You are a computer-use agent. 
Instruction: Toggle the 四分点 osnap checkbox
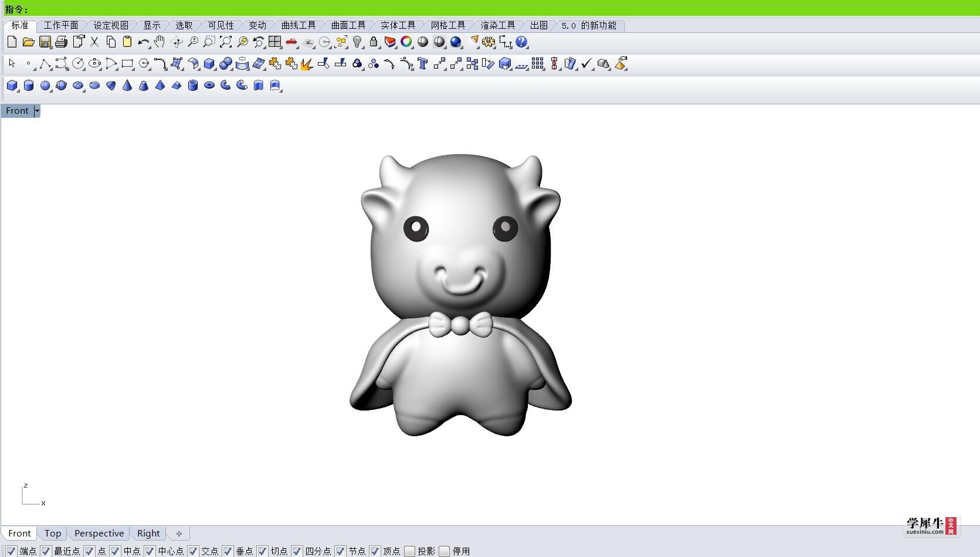[x=297, y=551]
